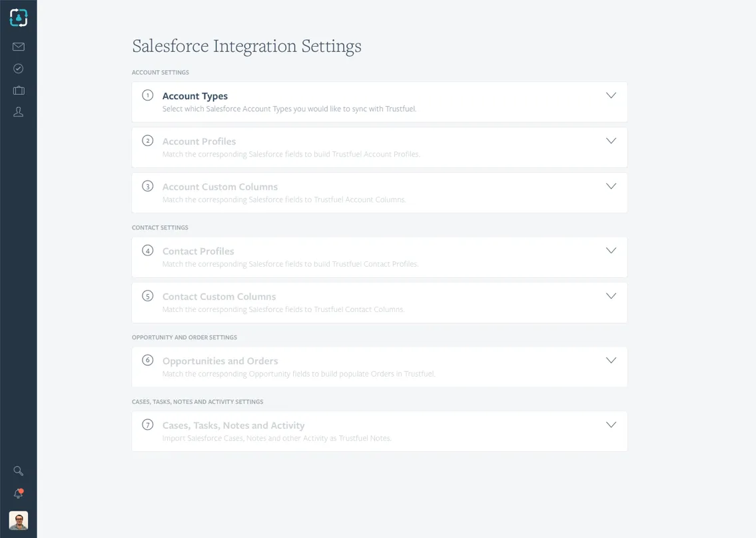Click the Account Types heading

194,96
